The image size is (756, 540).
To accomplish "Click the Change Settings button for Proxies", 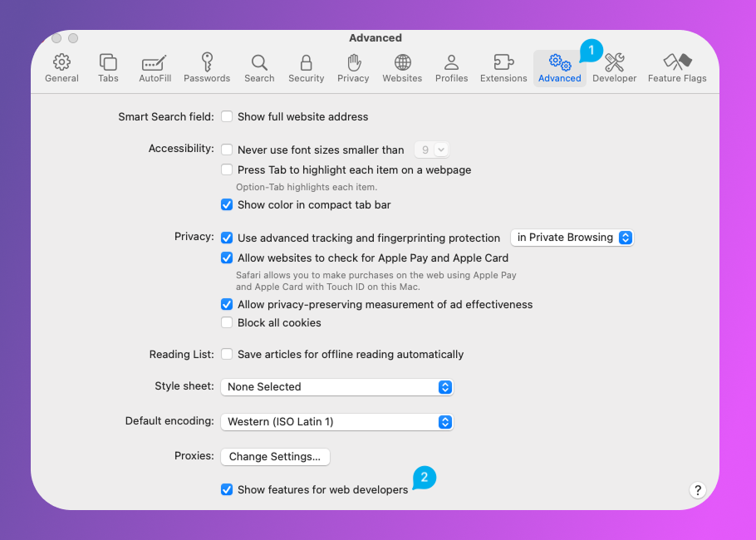I will tap(275, 457).
